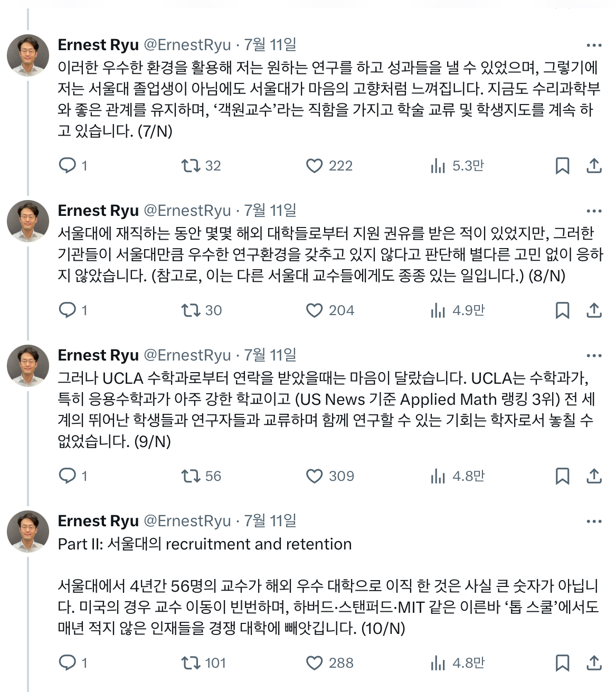Viewport: 616px width, 692px height.
Task: Open more options on the (8/N) tweet
Action: (594, 211)
